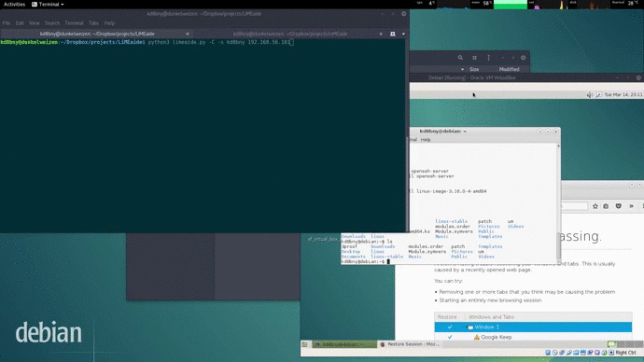
Task: Click the volume icon in Debian VM panel
Action: pyautogui.click(x=589, y=95)
